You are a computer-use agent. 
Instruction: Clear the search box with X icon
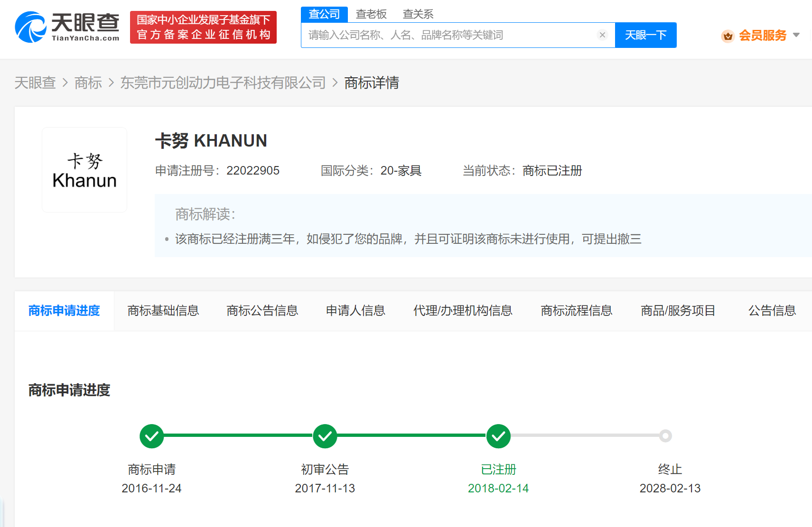(602, 35)
